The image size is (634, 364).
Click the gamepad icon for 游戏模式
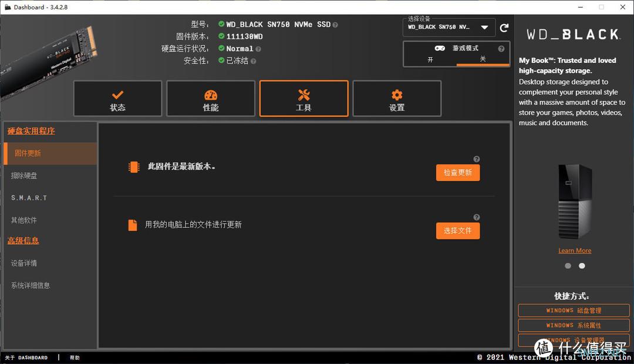(x=440, y=48)
